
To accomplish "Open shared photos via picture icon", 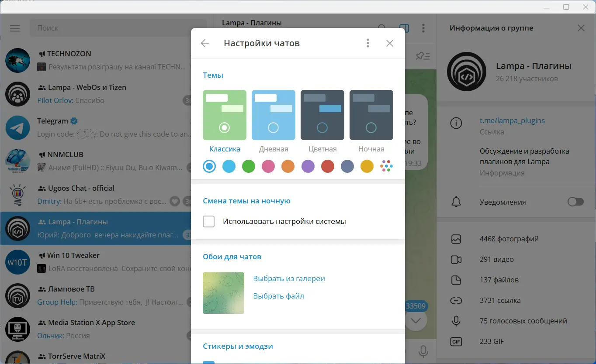I will tap(456, 239).
